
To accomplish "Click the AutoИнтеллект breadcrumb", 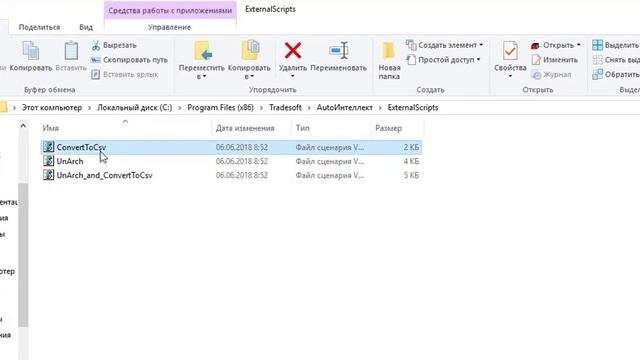I will 344,108.
